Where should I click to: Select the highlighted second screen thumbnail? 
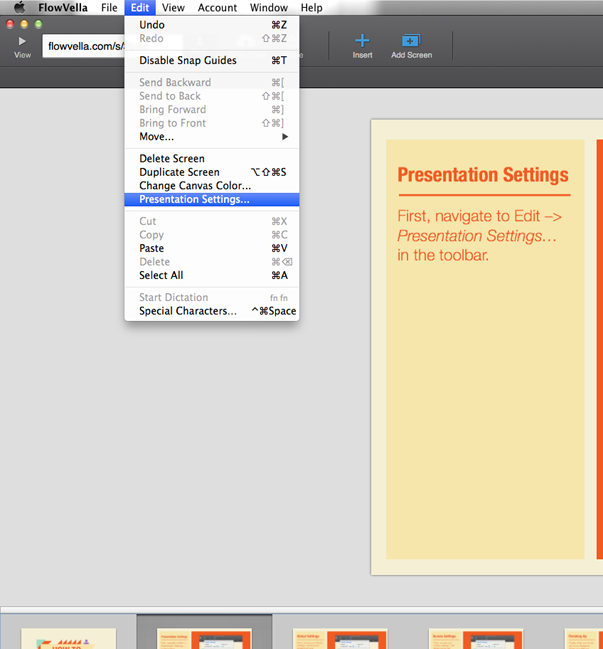tap(204, 636)
